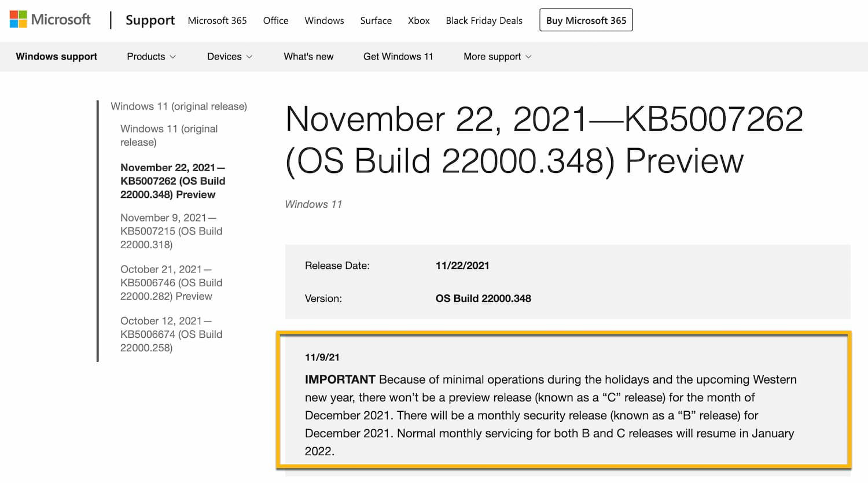Open the What's new page
The width and height of the screenshot is (868, 483).
click(308, 57)
